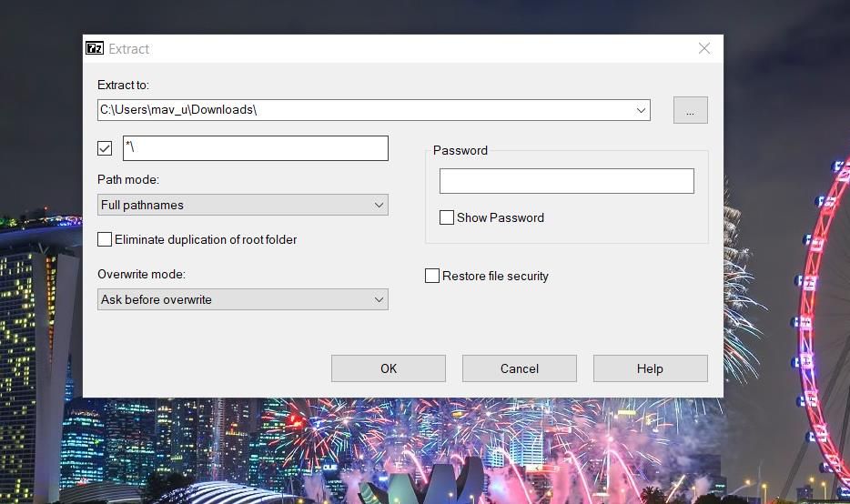Click the 'Full pathnames' selected value

pos(143,205)
